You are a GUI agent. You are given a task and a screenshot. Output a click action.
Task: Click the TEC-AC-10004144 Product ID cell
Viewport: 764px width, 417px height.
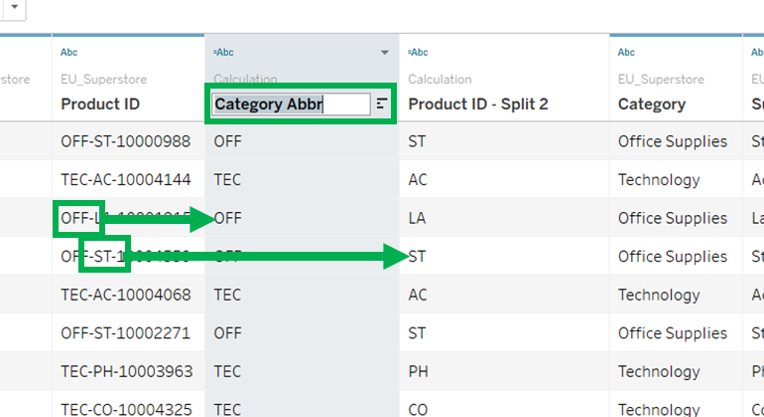click(x=125, y=180)
